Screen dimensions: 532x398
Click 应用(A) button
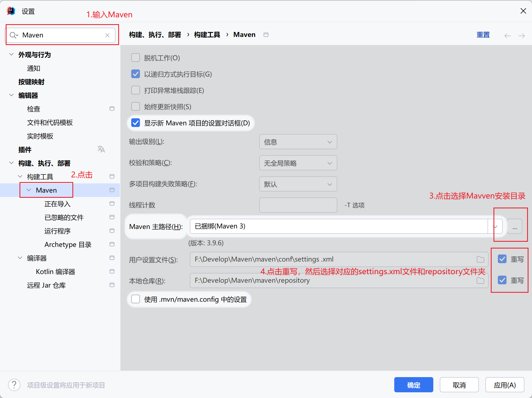click(x=505, y=385)
